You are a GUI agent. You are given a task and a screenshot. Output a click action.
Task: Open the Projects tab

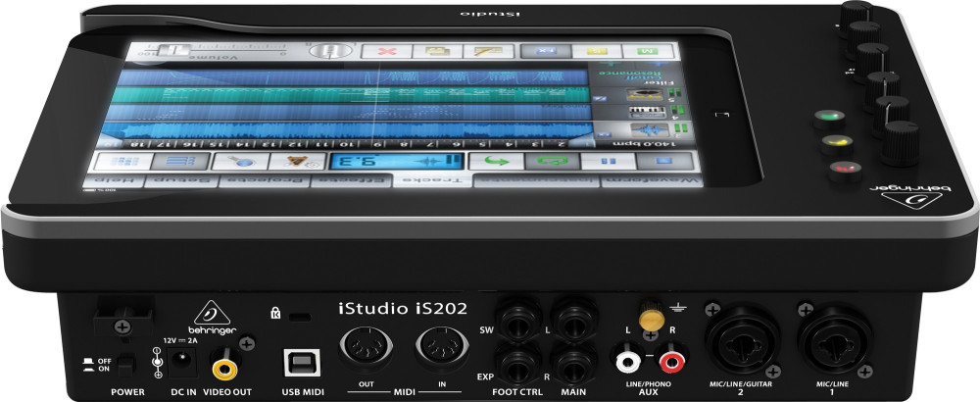267,180
